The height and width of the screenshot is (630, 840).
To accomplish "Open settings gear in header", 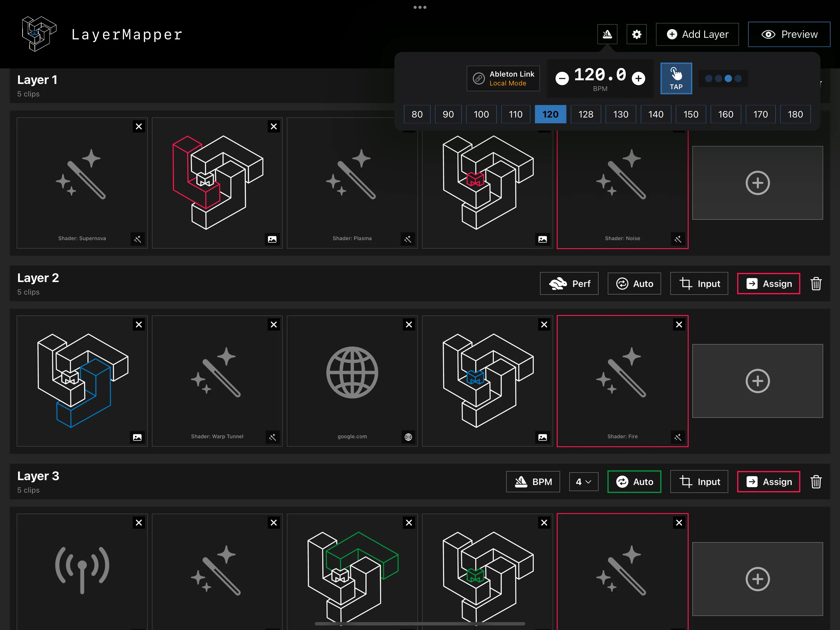I will point(636,34).
